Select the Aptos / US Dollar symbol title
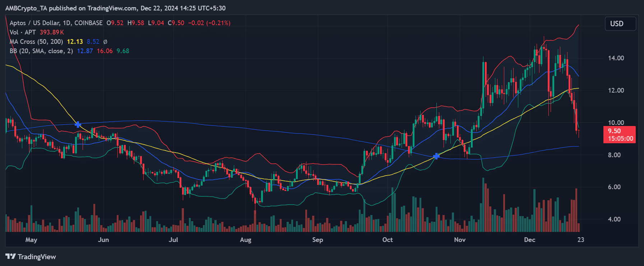Viewport: 644px width, 266px height. click(x=56, y=23)
